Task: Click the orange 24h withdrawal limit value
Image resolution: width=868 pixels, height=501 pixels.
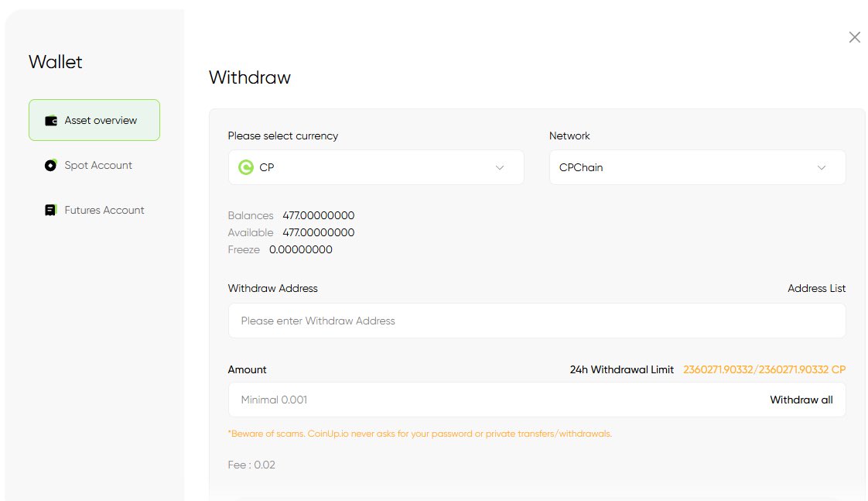Action: (764, 369)
